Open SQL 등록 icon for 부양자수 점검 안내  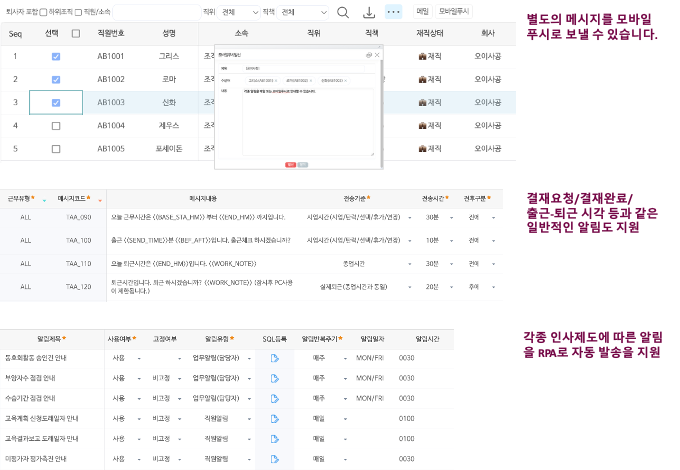pyautogui.click(x=275, y=378)
